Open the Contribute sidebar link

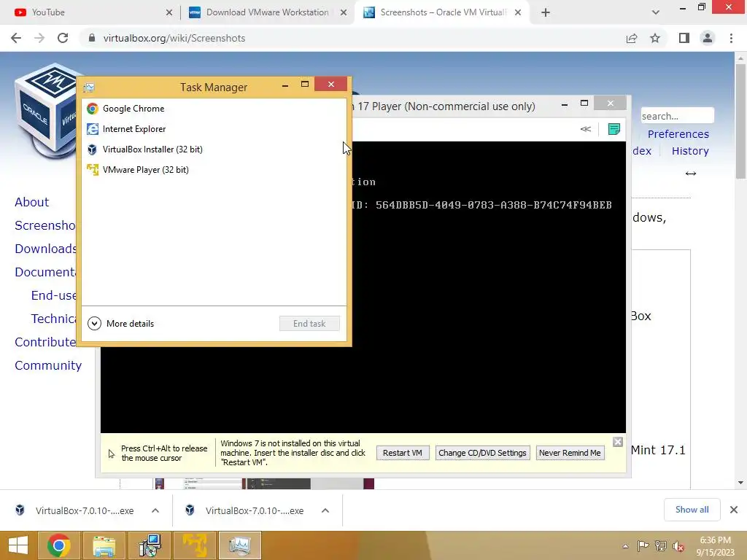45,342
